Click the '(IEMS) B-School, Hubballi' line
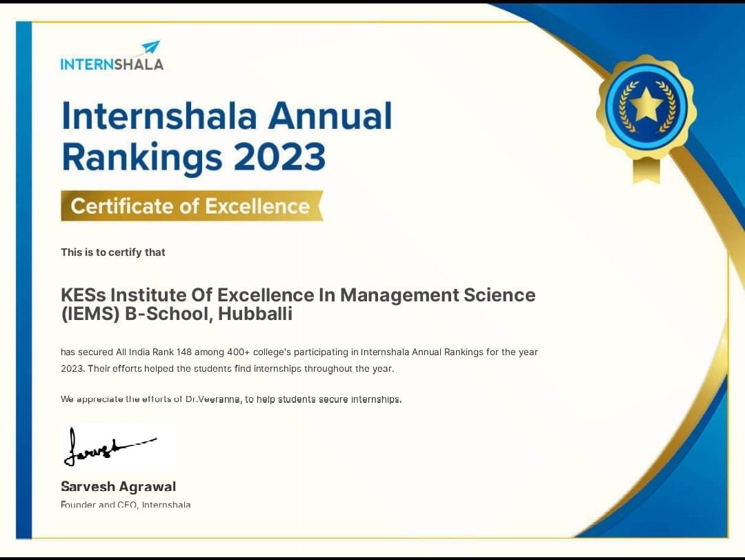This screenshot has width=745, height=560. pyautogui.click(x=177, y=314)
